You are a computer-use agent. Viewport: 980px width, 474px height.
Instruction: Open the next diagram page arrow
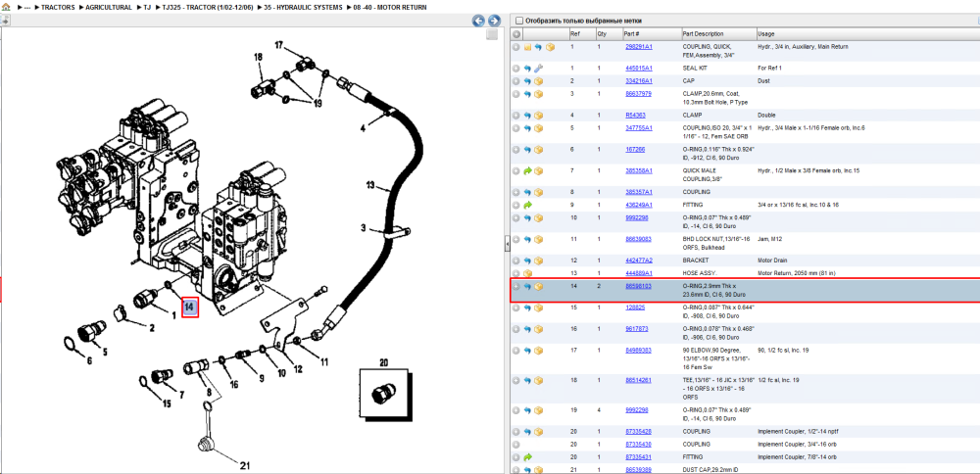[x=494, y=21]
